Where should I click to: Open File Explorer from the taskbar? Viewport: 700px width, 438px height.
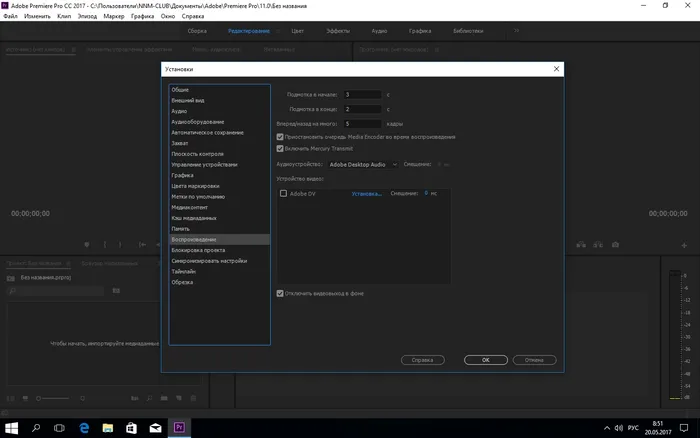pyautogui.click(x=108, y=428)
